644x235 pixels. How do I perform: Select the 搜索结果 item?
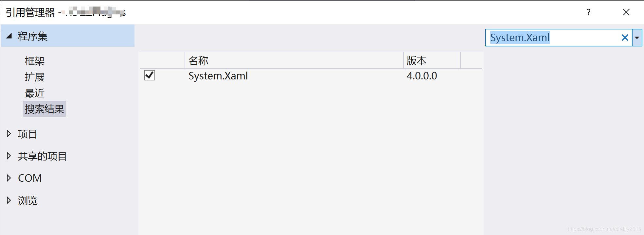tap(44, 109)
